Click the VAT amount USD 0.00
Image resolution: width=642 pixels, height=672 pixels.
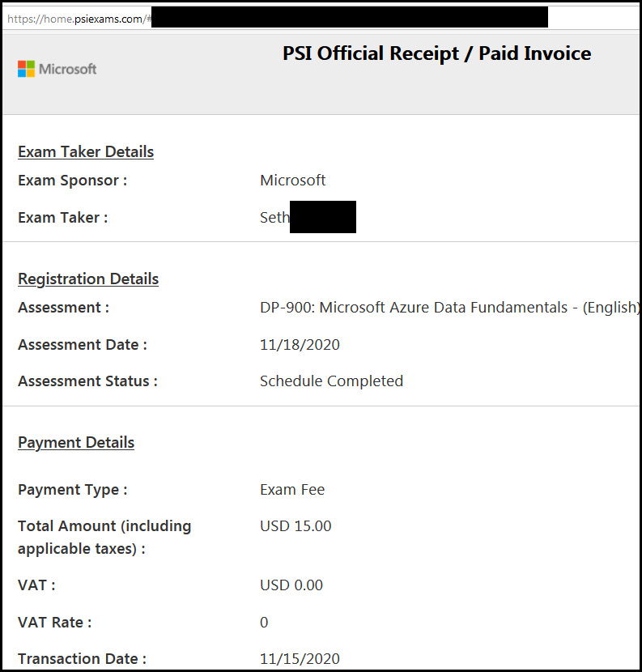(x=291, y=585)
